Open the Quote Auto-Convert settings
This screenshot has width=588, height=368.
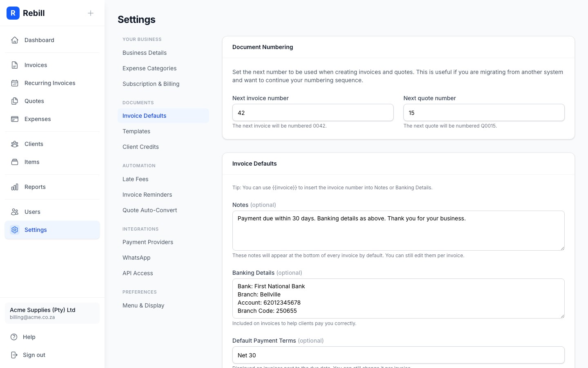tap(149, 210)
